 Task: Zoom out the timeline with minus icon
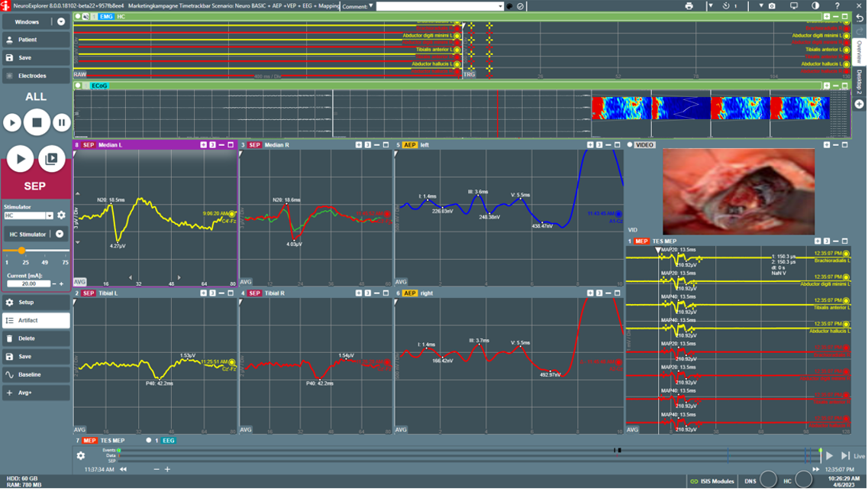click(x=156, y=470)
